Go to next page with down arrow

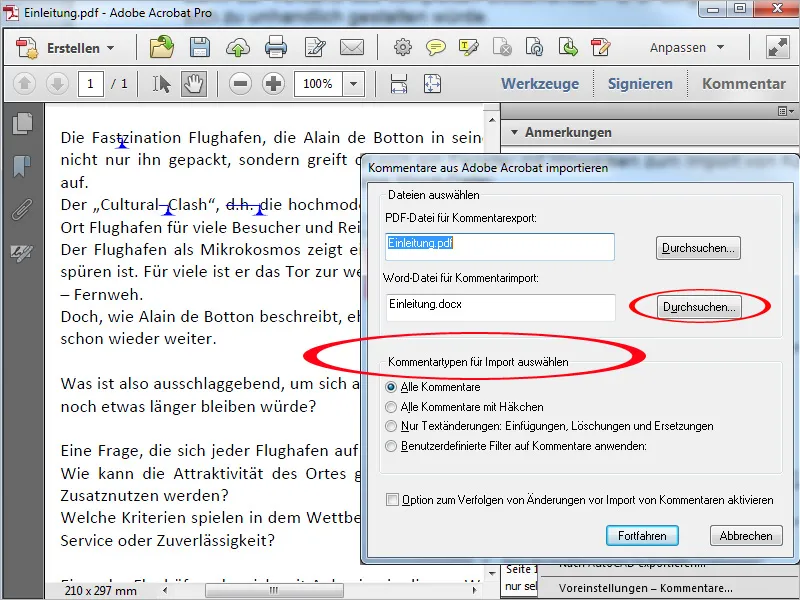[57, 83]
